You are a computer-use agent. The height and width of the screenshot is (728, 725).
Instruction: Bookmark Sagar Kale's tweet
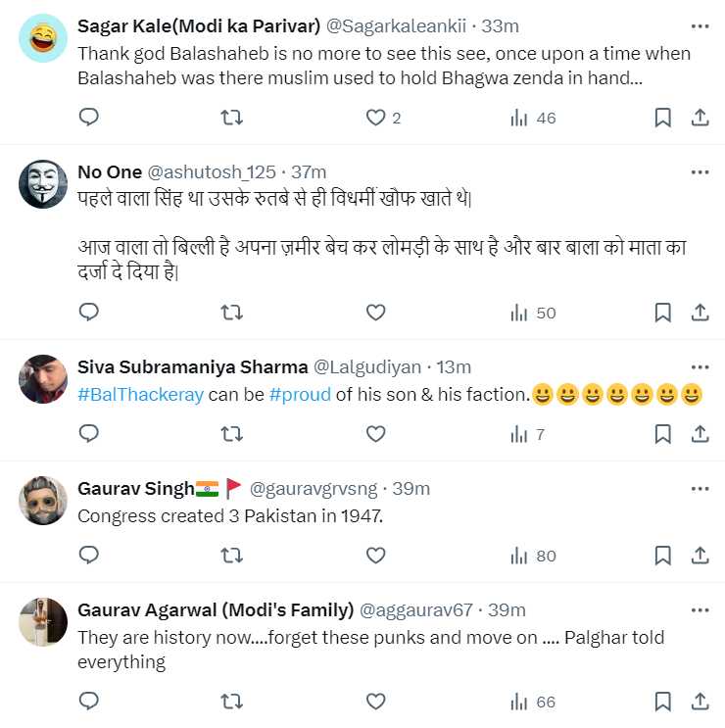coord(662,118)
